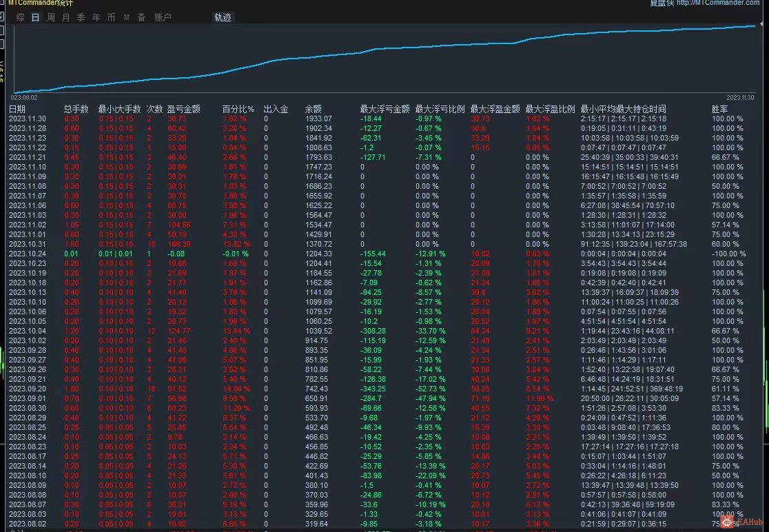This screenshot has width=769, height=532.
Task: Select the 日 daily statistics tab
Action: [x=35, y=18]
